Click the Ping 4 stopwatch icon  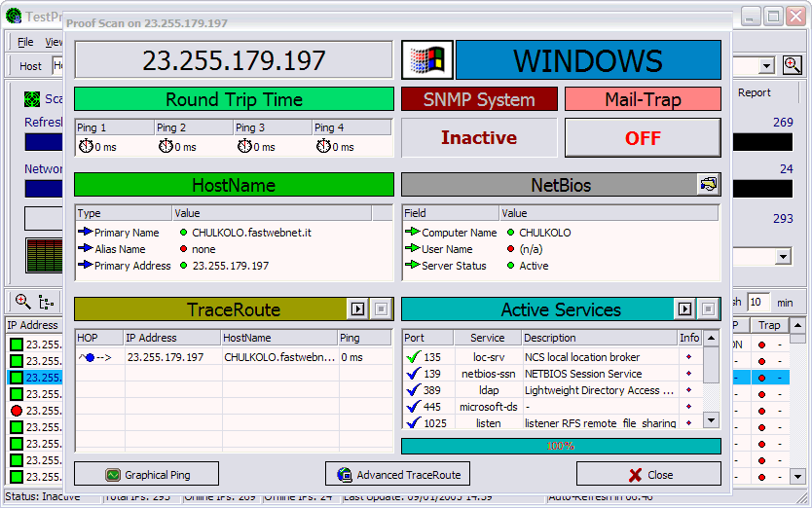click(323, 147)
